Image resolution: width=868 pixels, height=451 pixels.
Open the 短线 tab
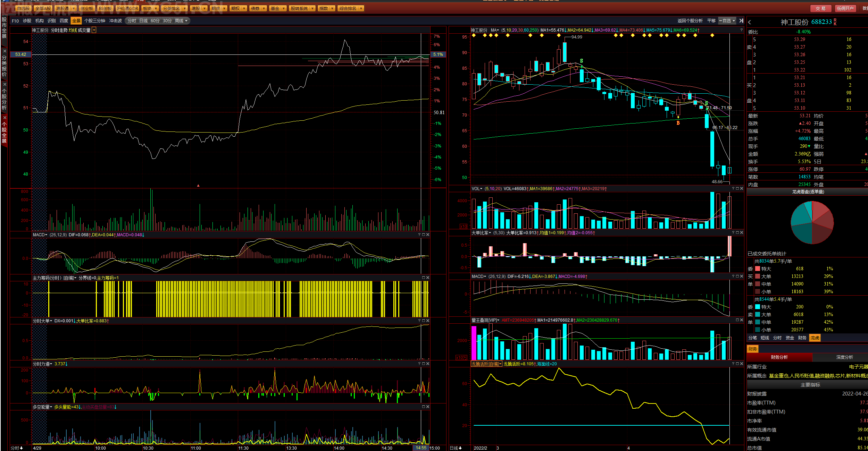(765, 338)
